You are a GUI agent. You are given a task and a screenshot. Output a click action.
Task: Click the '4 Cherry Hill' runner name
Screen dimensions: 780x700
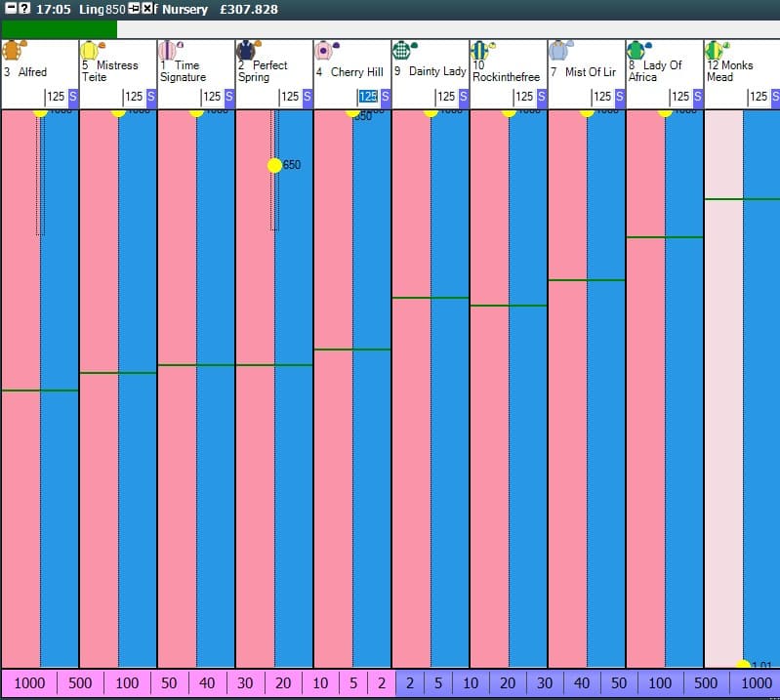coord(349,72)
